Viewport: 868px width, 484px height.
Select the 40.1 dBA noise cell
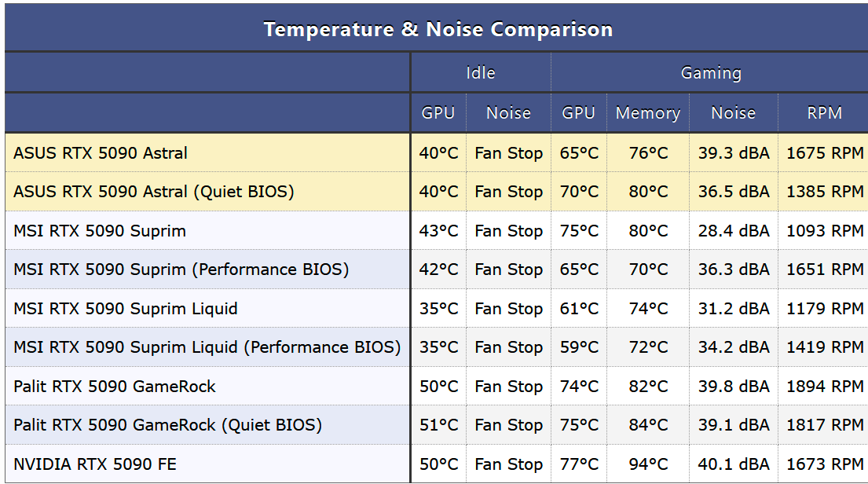click(x=734, y=464)
